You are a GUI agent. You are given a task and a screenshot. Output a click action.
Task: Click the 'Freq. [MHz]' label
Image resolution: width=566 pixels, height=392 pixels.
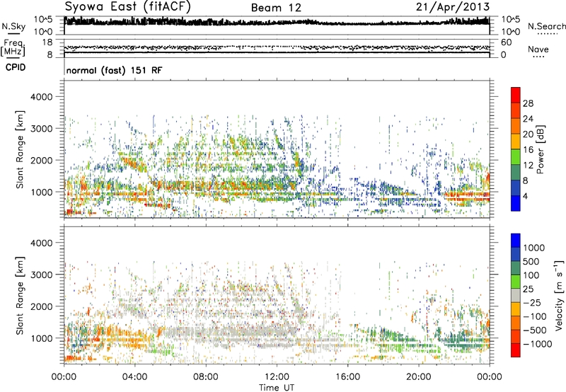[x=13, y=47]
